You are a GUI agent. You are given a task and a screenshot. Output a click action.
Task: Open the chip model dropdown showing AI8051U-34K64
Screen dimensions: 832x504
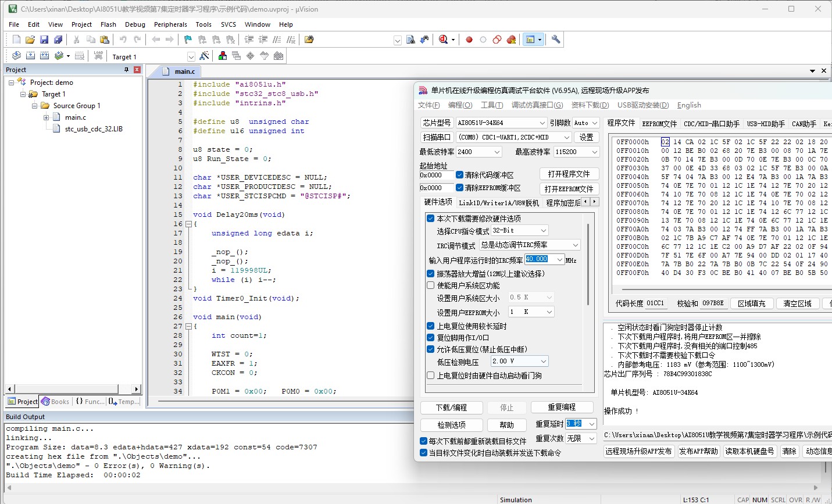501,123
